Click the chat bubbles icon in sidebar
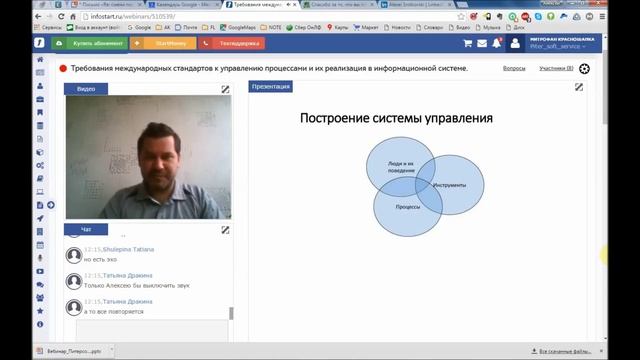640x360 pixels. [40, 284]
